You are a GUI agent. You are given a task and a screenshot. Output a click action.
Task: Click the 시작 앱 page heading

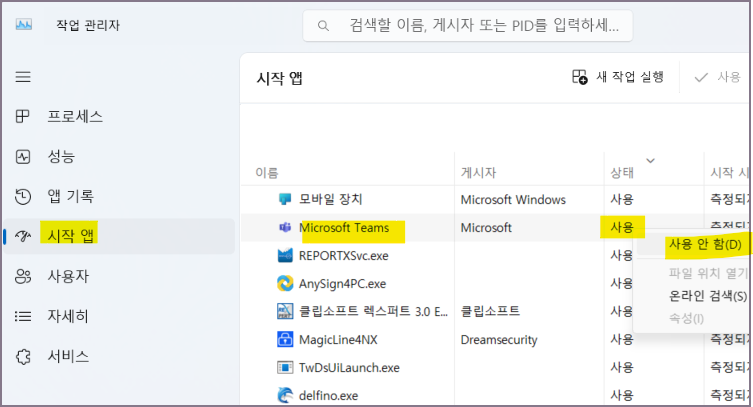(x=279, y=78)
